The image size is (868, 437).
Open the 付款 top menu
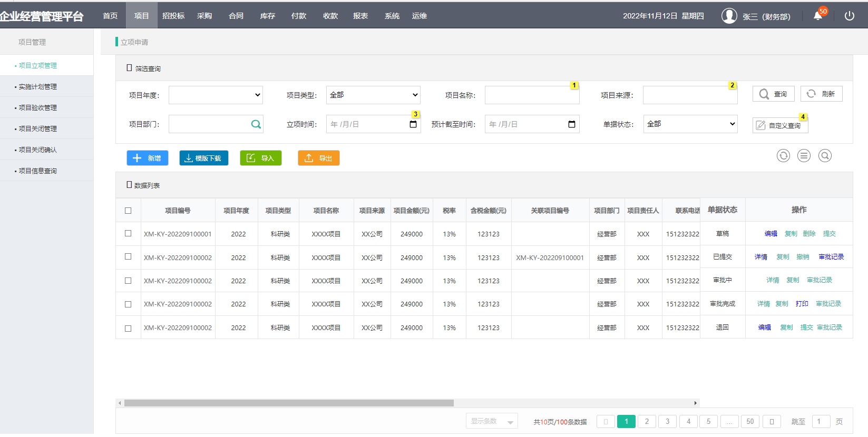click(299, 16)
